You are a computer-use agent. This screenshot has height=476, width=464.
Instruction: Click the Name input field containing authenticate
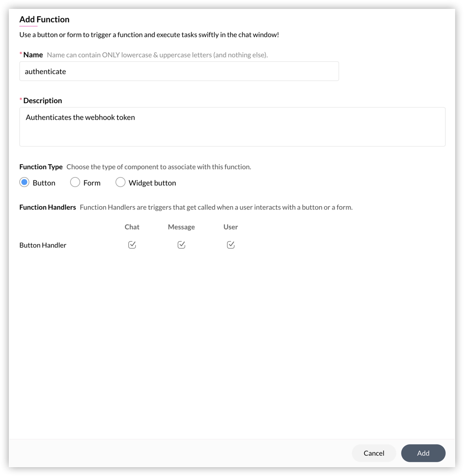(179, 72)
